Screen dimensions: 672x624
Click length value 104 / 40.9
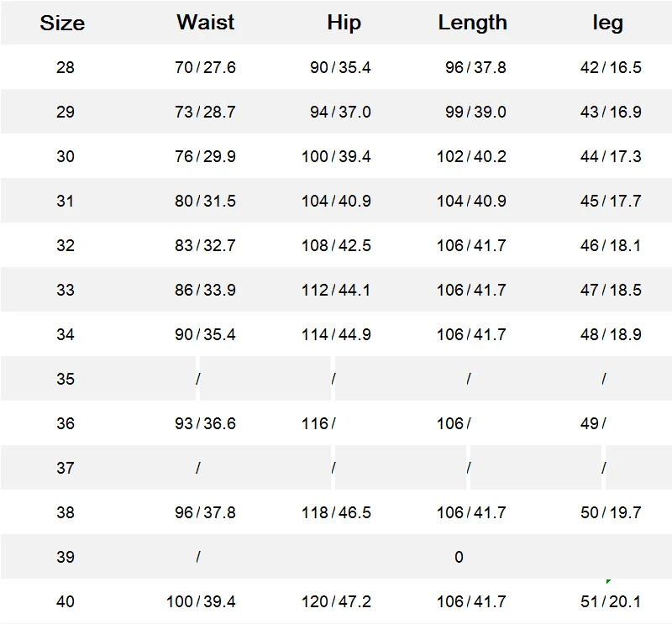click(x=471, y=201)
